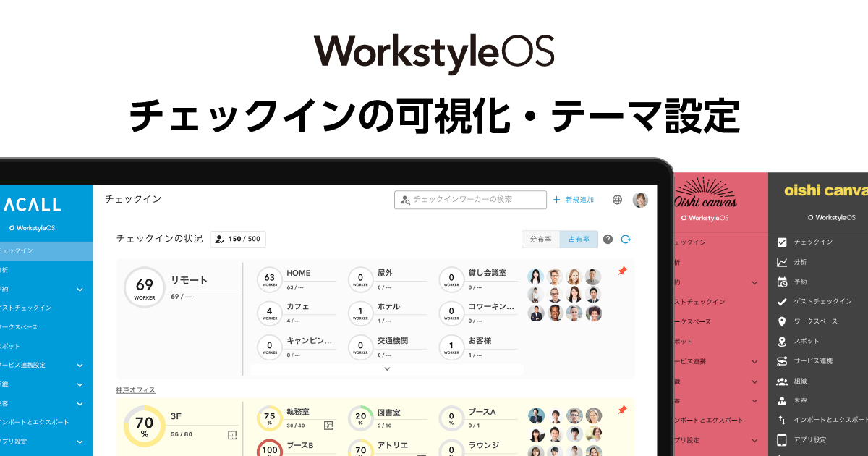Click the お客様 location name
868x456 pixels.
(x=479, y=341)
